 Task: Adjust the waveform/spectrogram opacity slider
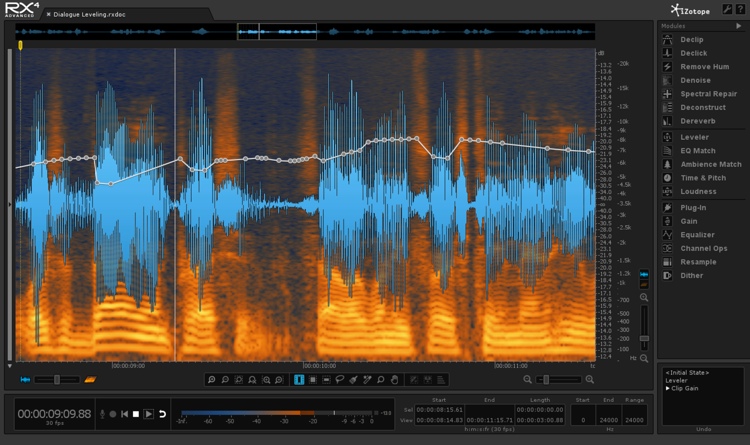pyautogui.click(x=57, y=380)
